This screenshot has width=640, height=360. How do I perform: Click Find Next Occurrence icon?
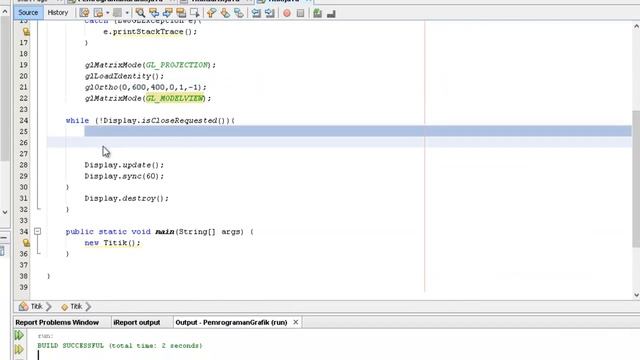(x=167, y=13)
